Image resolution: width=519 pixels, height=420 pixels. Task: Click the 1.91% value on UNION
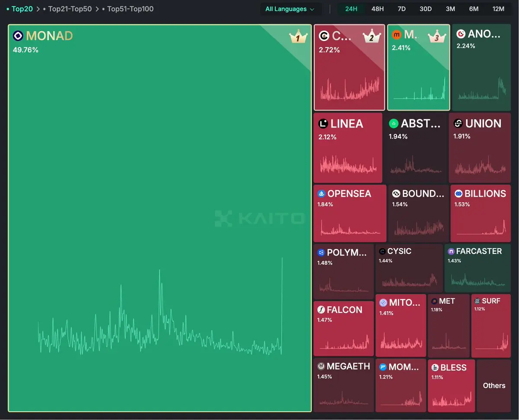[x=462, y=136]
